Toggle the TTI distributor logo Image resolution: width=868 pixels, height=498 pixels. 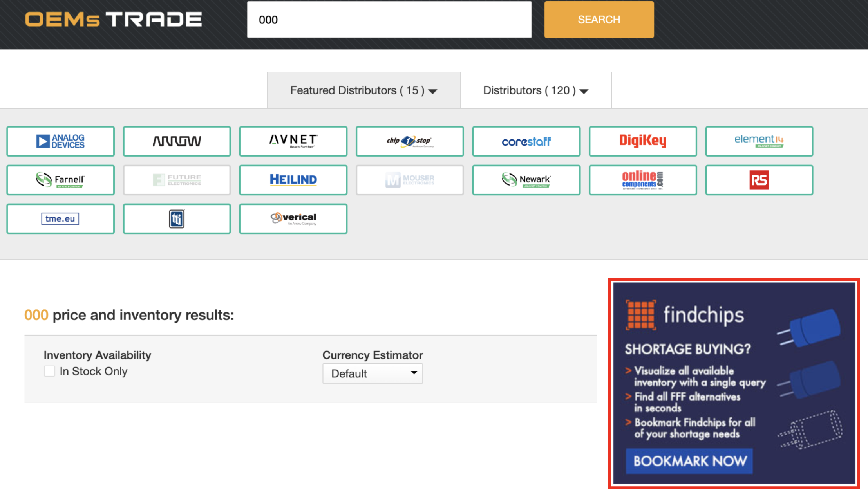pos(177,219)
